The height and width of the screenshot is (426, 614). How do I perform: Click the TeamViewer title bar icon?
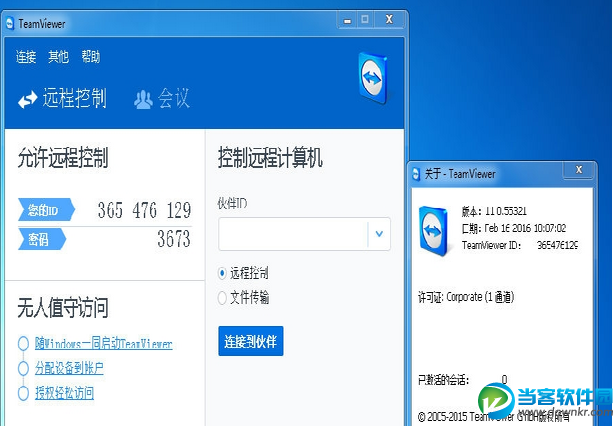coord(10,23)
